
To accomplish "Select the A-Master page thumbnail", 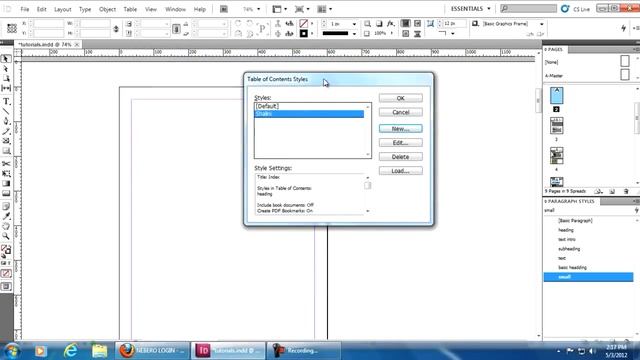I will [x=624, y=75].
